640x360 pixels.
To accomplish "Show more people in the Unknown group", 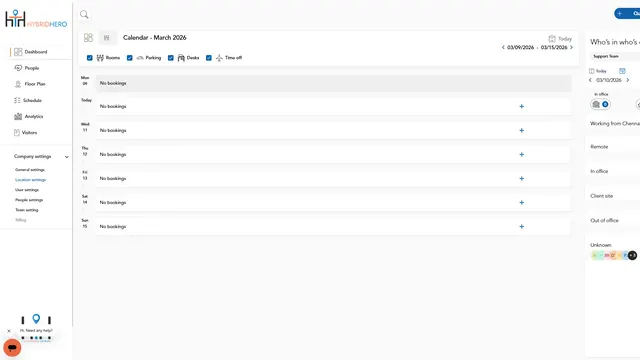I will [632, 256].
